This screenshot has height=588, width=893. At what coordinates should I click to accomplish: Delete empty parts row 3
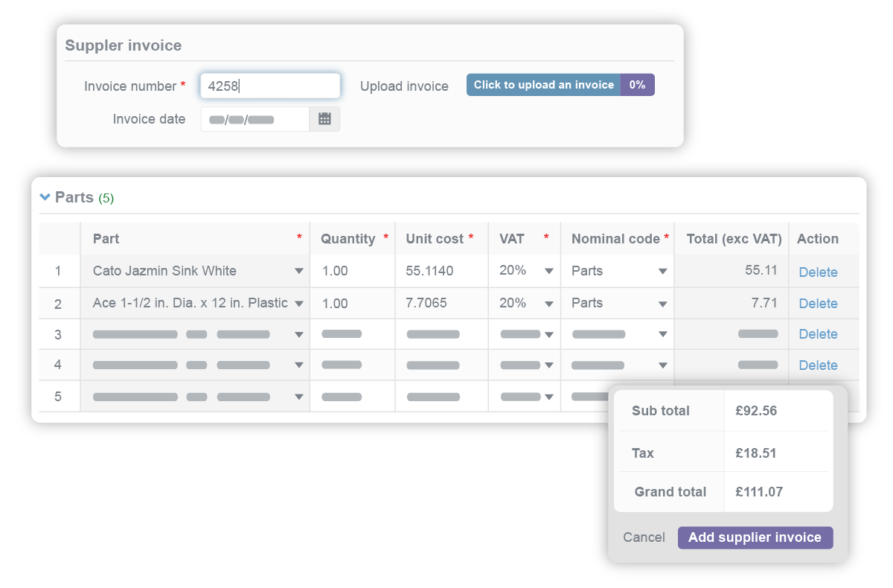(x=818, y=333)
